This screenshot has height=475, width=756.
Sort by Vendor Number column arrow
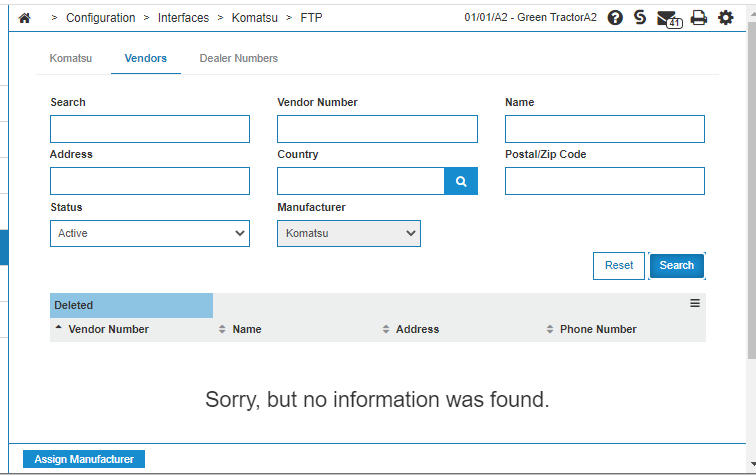58,328
